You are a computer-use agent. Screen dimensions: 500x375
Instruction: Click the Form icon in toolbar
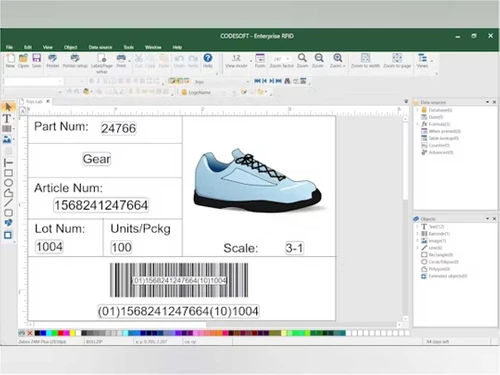coord(260,58)
